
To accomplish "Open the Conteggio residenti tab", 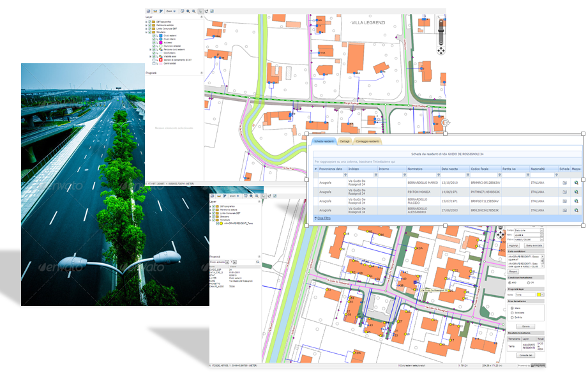I will tap(367, 141).
